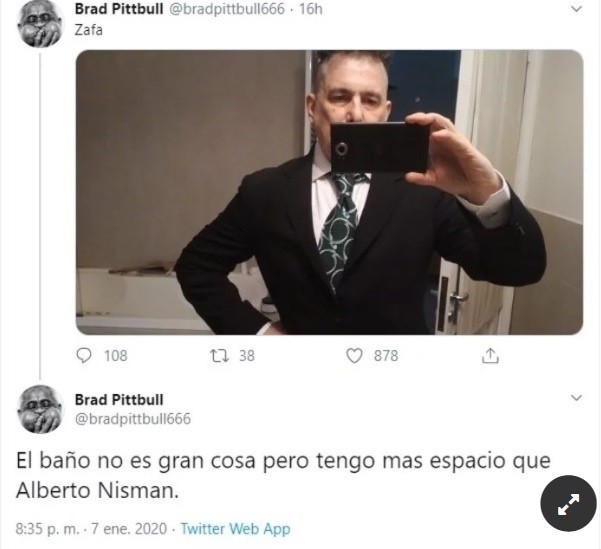Click the 108 replies count
Viewport: 601px width, 549px height.
pyautogui.click(x=116, y=356)
